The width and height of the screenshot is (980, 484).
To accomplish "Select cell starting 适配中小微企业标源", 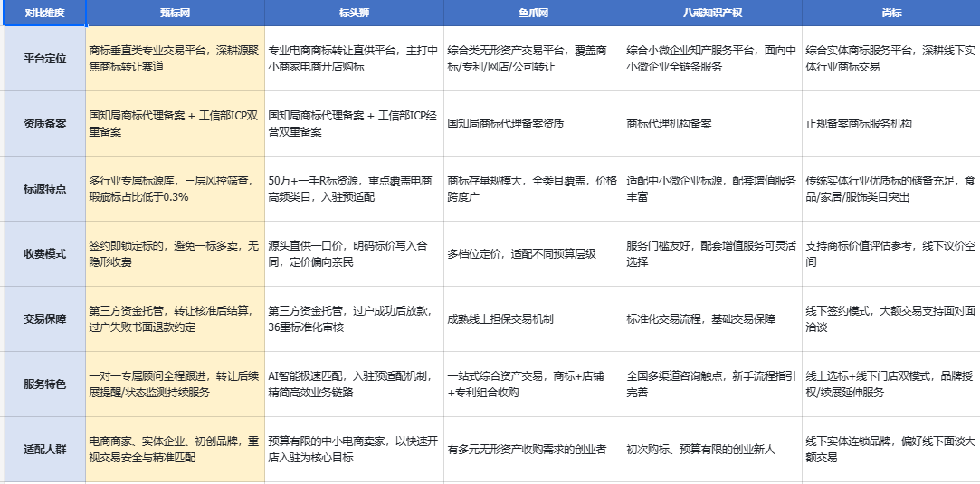I will pyautogui.click(x=712, y=188).
